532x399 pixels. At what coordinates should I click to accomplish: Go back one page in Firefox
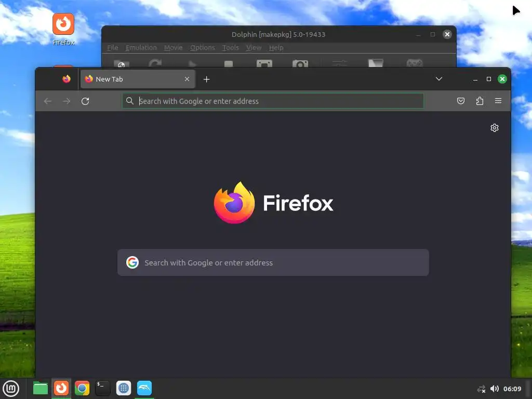pyautogui.click(x=48, y=101)
